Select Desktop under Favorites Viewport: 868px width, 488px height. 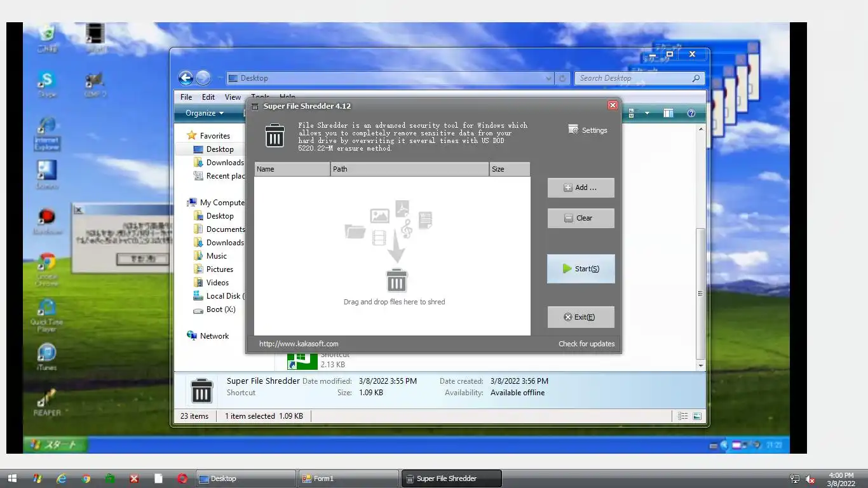(x=213, y=149)
